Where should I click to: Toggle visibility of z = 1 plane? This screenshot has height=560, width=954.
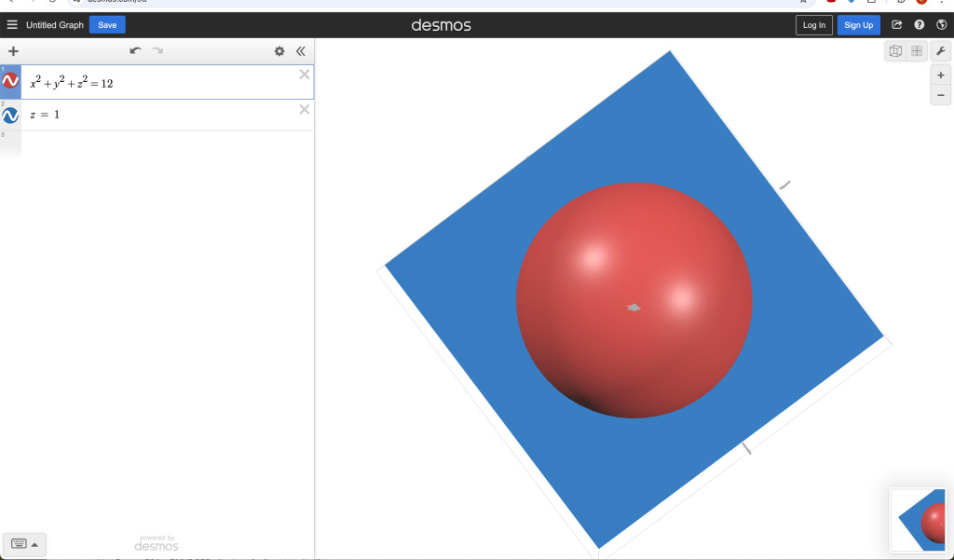(x=10, y=115)
